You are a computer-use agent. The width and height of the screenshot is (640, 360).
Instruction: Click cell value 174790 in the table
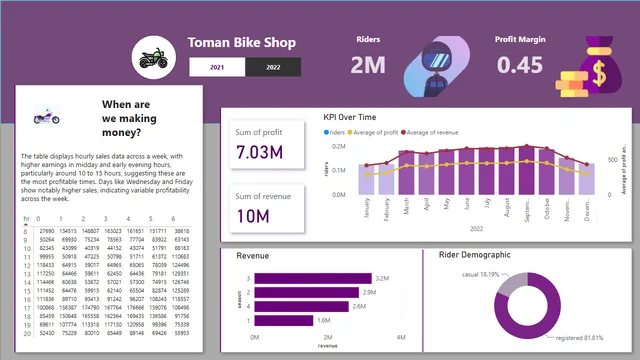tap(90, 307)
